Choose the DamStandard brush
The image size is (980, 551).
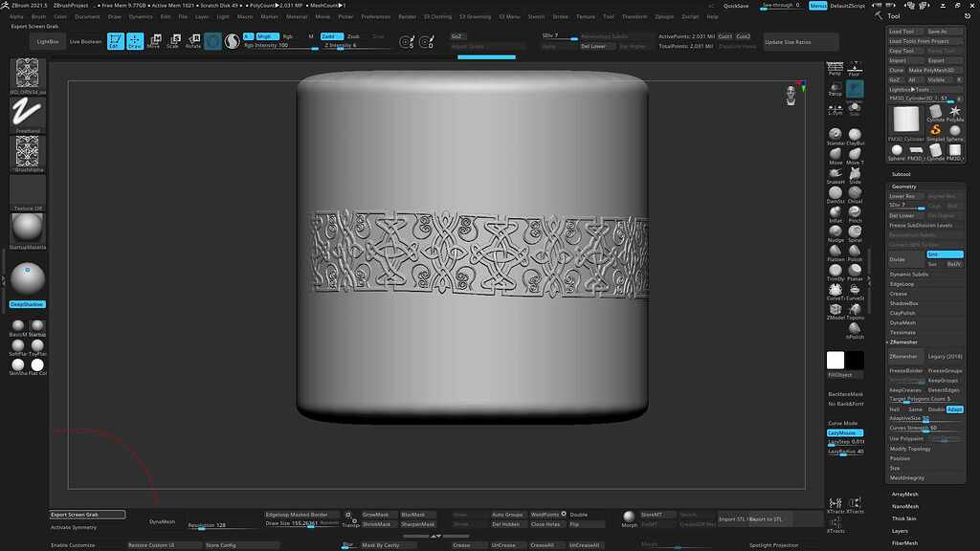pyautogui.click(x=834, y=197)
